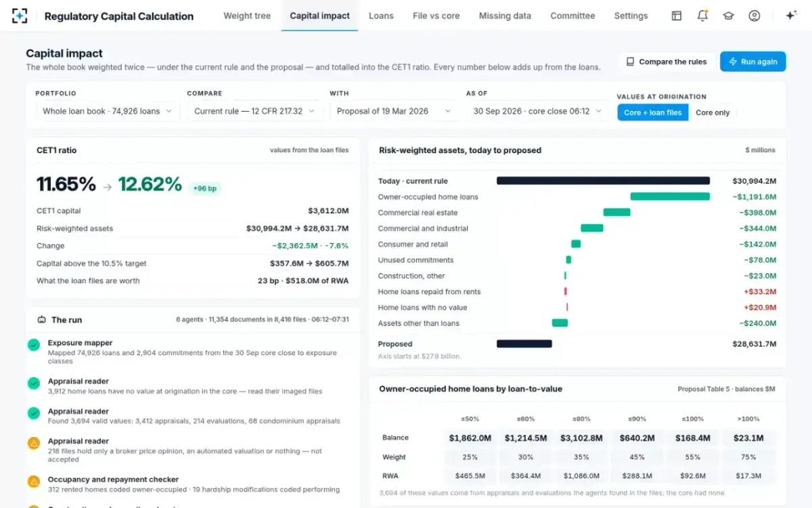The image size is (812, 508).
Task: Click the ≤80% balance cell $3,102.8M
Action: pyautogui.click(x=581, y=438)
